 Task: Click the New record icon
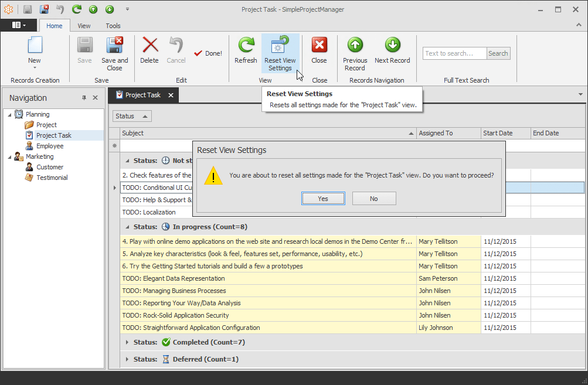click(x=35, y=46)
